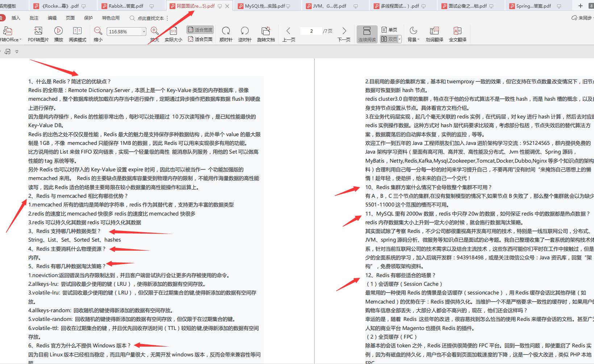Click the page number field showing 2
The width and height of the screenshot is (594, 364).
tap(311, 31)
